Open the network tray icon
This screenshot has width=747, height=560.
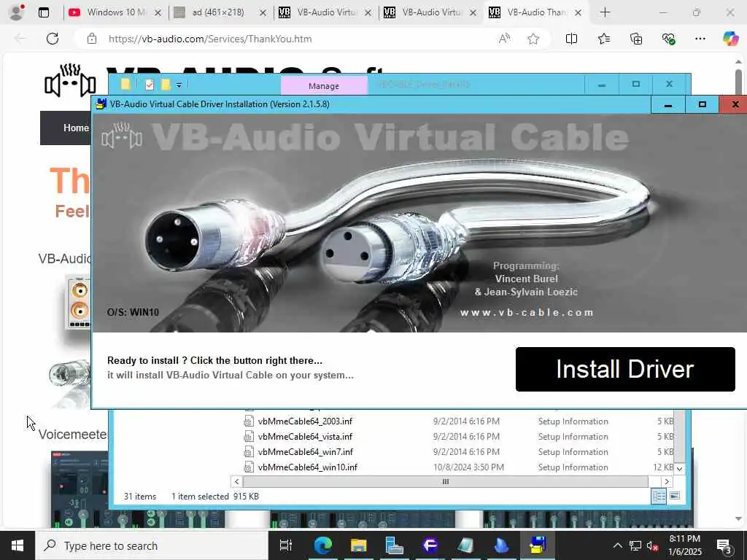point(635,545)
